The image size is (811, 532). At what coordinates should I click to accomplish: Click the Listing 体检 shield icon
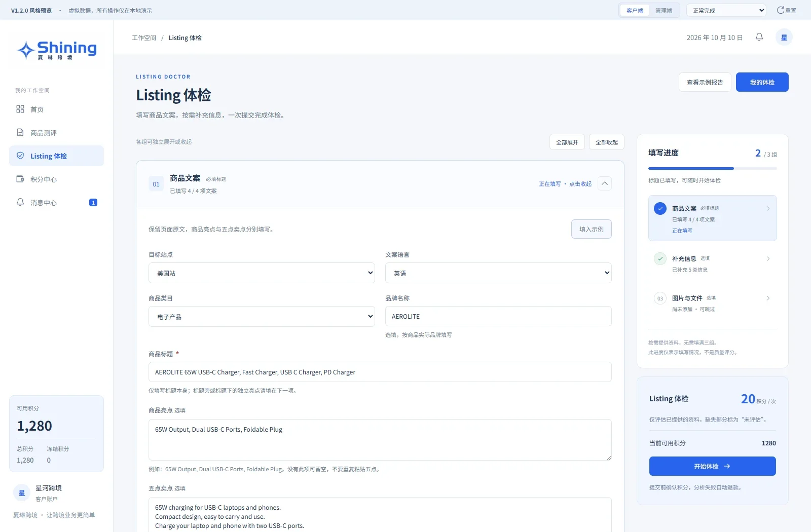20,156
